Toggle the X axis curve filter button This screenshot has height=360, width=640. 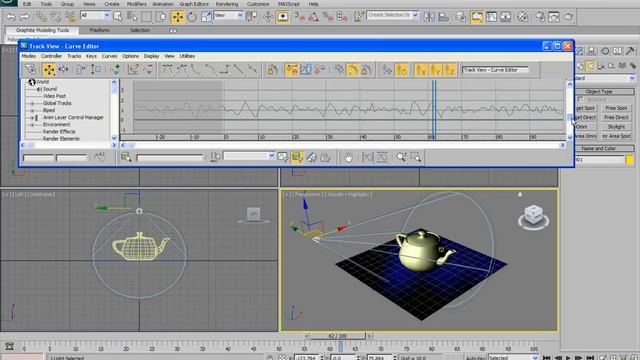tap(421, 70)
